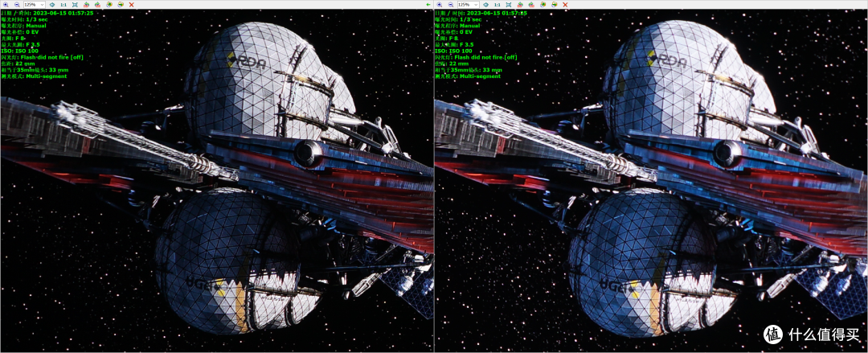Move the right pane image to folder

coord(554,5)
